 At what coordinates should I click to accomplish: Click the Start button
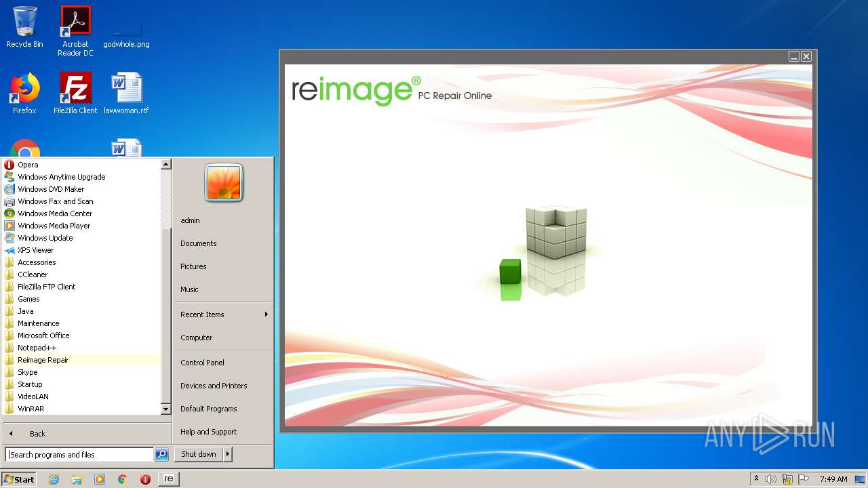click(x=19, y=479)
